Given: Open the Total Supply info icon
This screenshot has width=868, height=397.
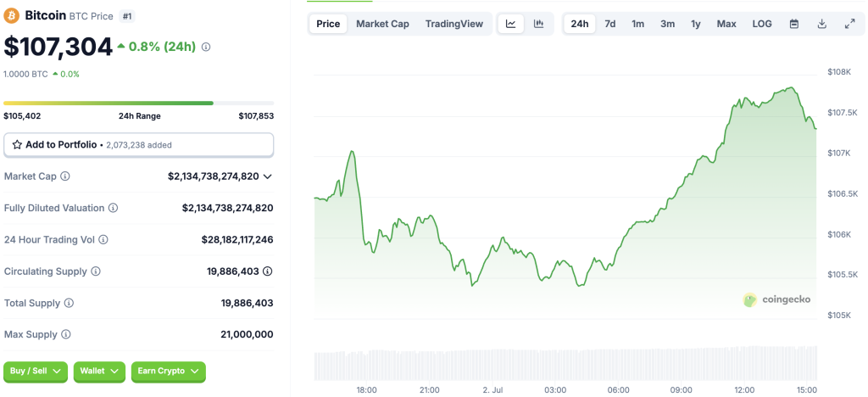Looking at the screenshot, I should coord(69,304).
